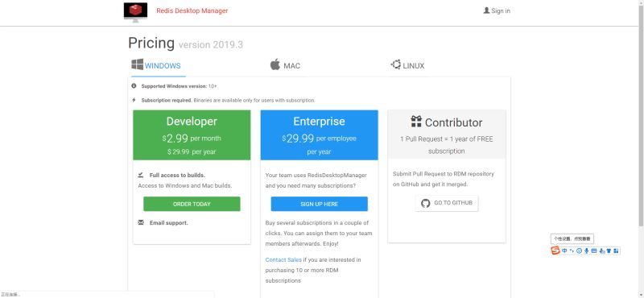Switch to the WINDOWS pricing tab
Image resolution: width=644 pixels, height=298 pixels.
[156, 65]
